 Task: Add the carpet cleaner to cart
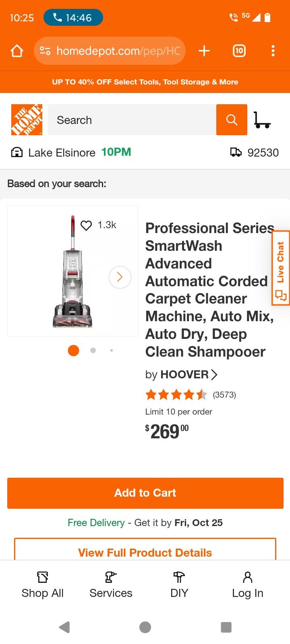pos(145,493)
